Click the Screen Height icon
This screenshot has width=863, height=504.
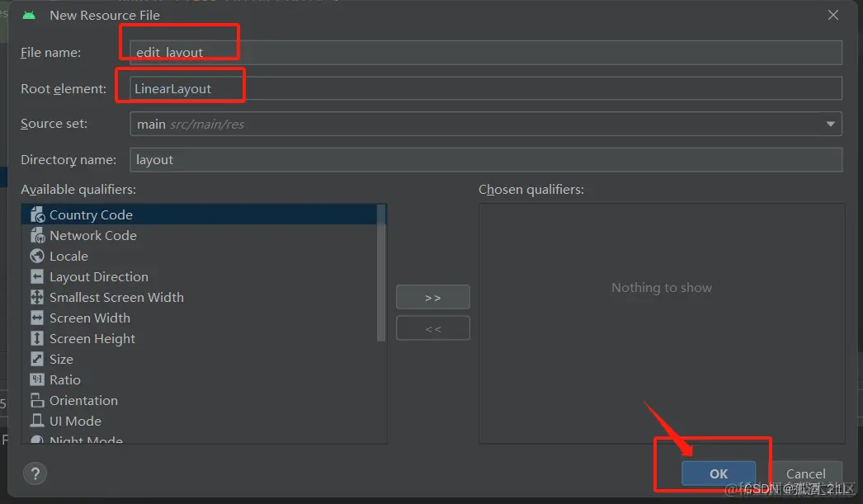point(37,338)
